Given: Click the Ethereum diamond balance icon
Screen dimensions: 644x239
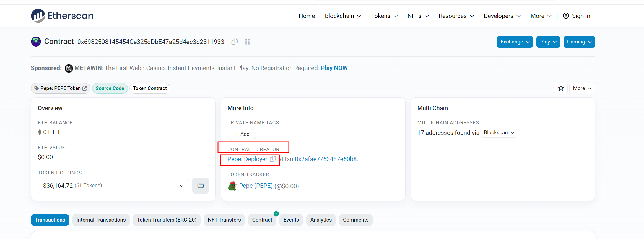Looking at the screenshot, I should [x=40, y=132].
